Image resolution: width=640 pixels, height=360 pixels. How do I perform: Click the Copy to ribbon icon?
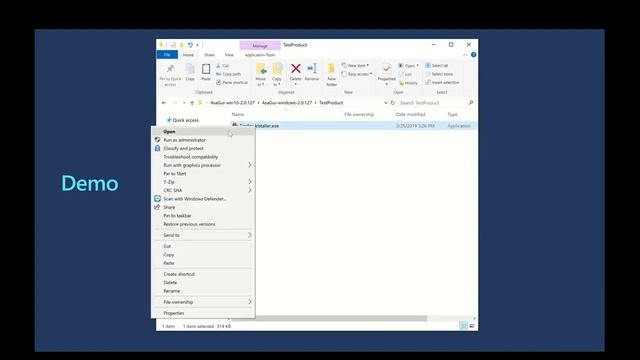pos(277,69)
